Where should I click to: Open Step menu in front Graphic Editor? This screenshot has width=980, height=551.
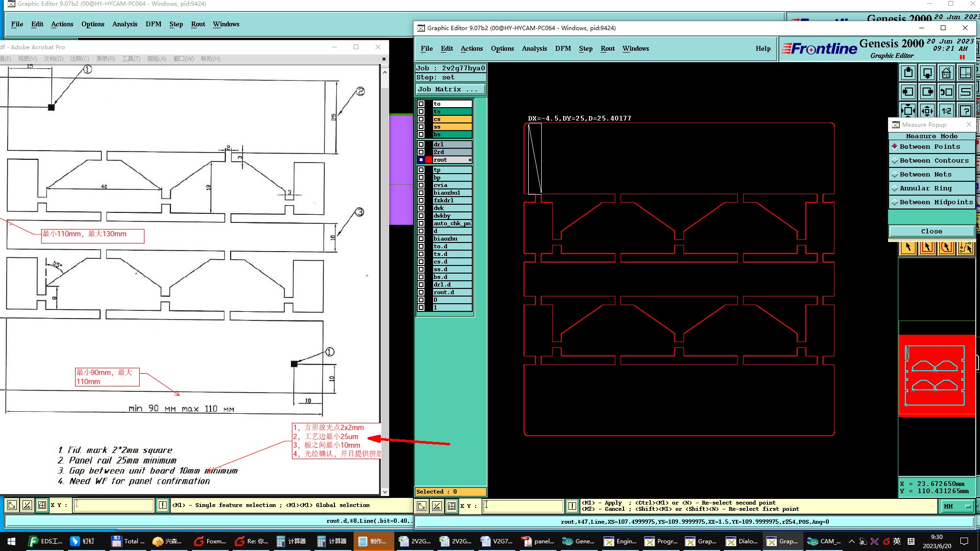(x=585, y=49)
